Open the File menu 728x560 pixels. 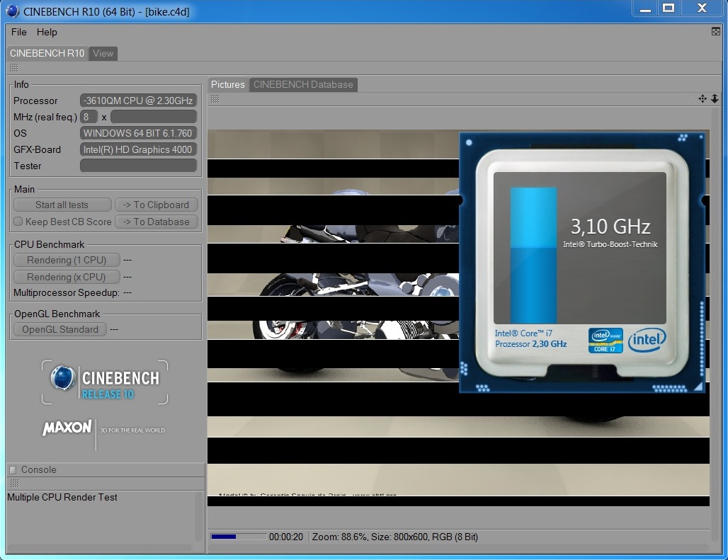[18, 32]
